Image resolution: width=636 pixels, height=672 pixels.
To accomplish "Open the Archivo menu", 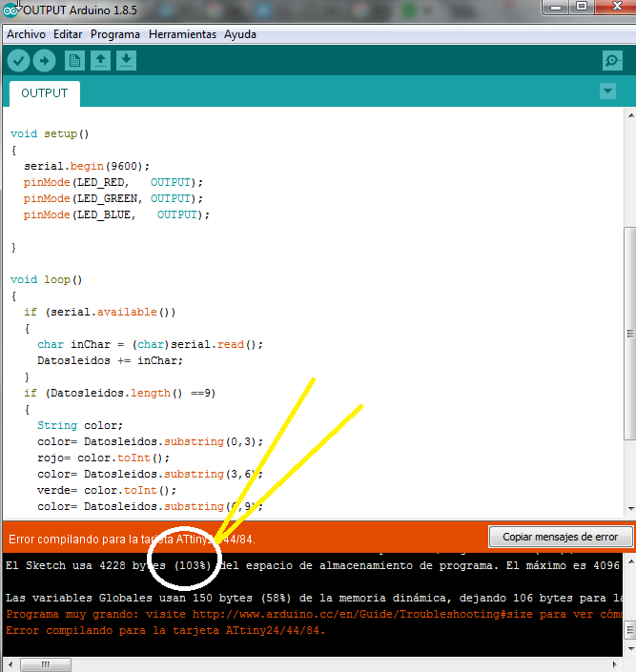I will pyautogui.click(x=26, y=34).
